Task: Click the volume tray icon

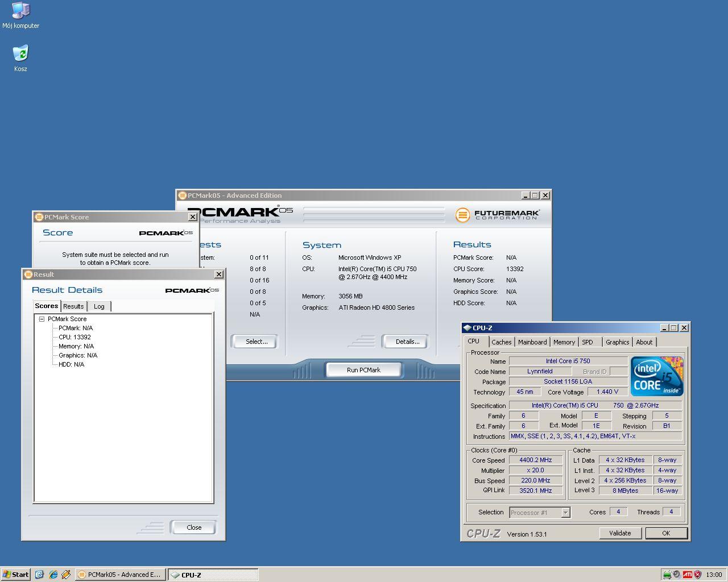Action: pyautogui.click(x=677, y=575)
